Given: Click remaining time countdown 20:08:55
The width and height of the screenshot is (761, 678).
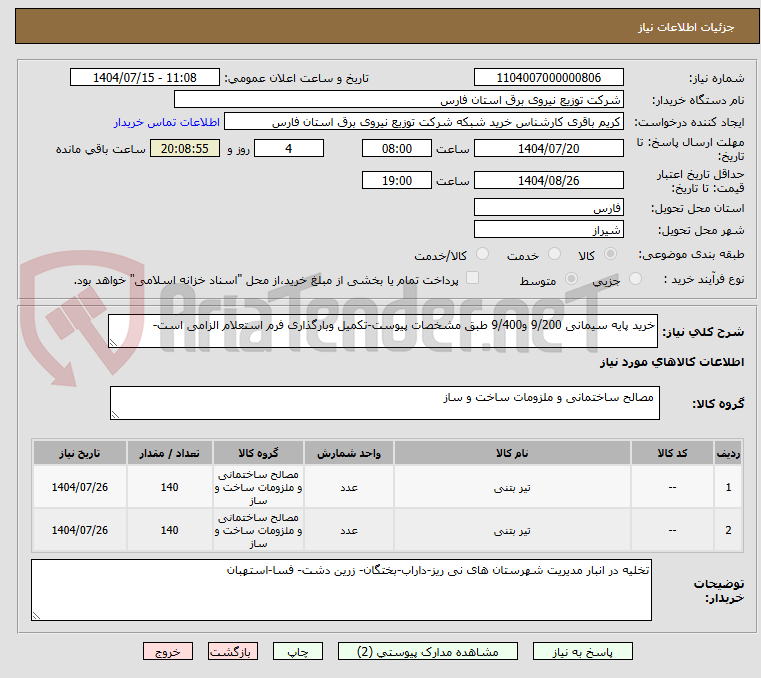Looking at the screenshot, I should (185, 148).
